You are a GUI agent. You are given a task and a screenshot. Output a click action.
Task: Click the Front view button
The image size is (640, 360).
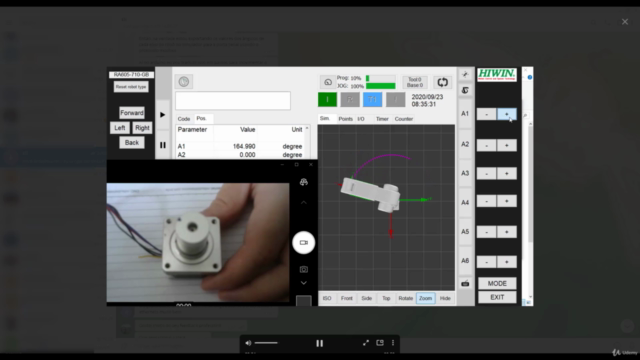(x=347, y=298)
